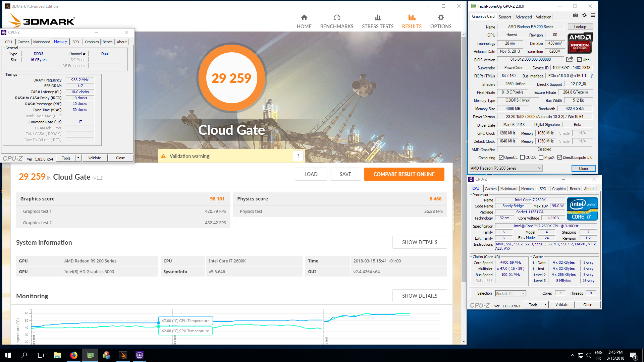Open STRESS TESTS in 3DMark
Image resolution: width=644 pixels, height=362 pixels.
click(x=378, y=22)
